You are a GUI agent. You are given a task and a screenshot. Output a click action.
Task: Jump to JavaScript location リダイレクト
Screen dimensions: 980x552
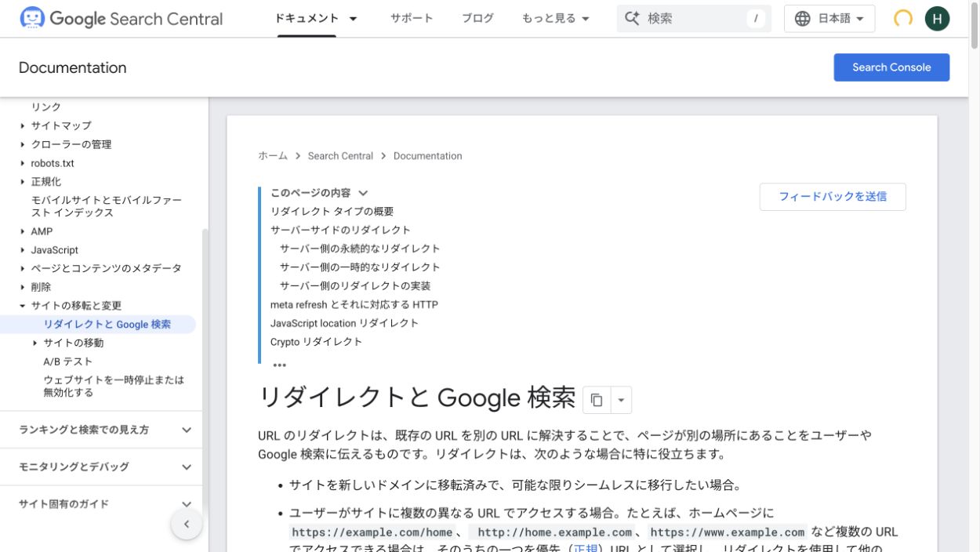click(344, 323)
